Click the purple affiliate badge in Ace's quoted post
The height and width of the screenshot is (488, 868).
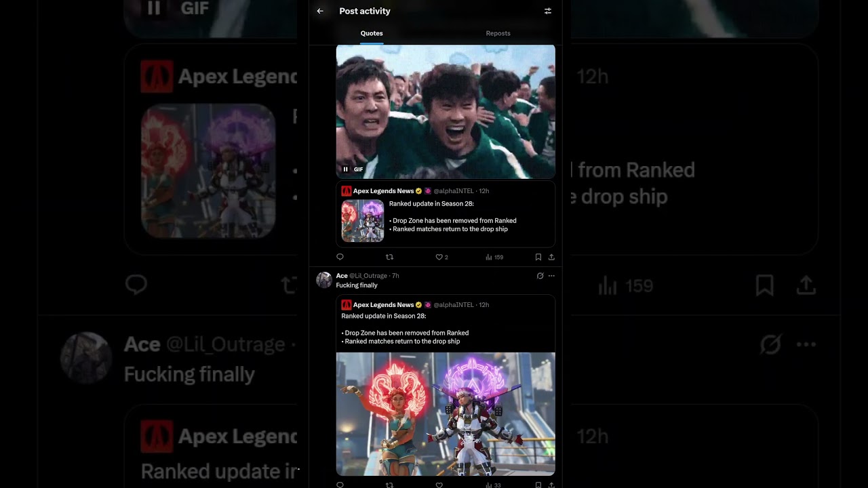click(x=428, y=305)
